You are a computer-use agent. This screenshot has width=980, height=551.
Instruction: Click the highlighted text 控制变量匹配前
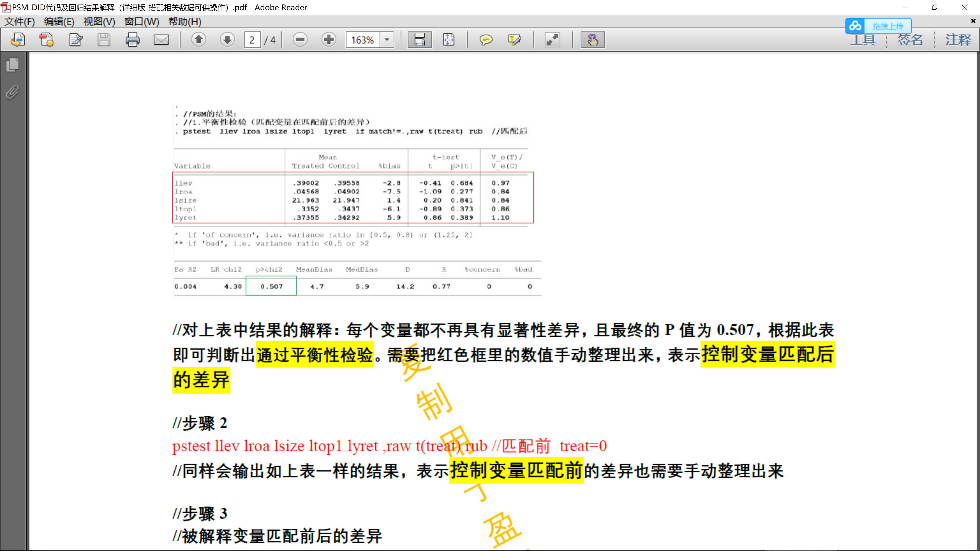[x=516, y=471]
